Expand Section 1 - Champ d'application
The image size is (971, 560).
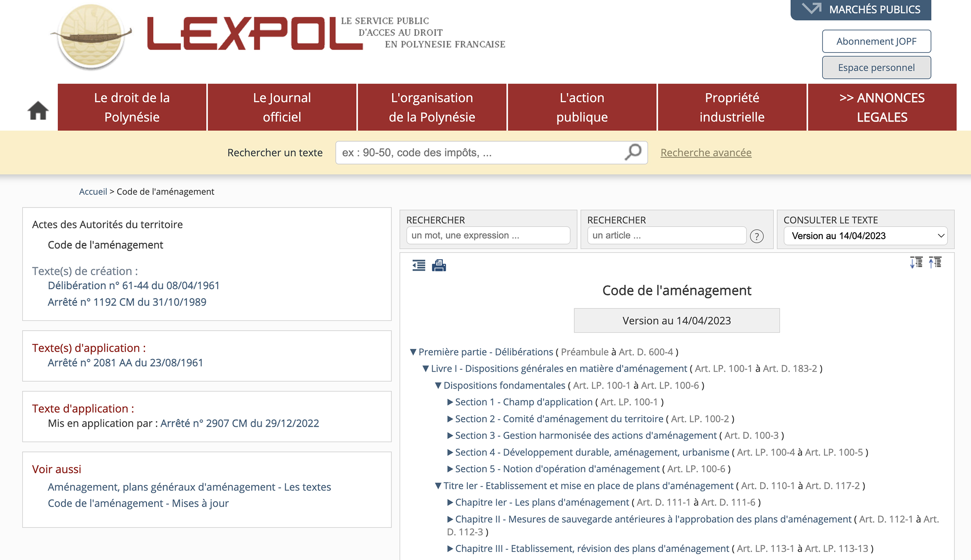click(x=450, y=402)
